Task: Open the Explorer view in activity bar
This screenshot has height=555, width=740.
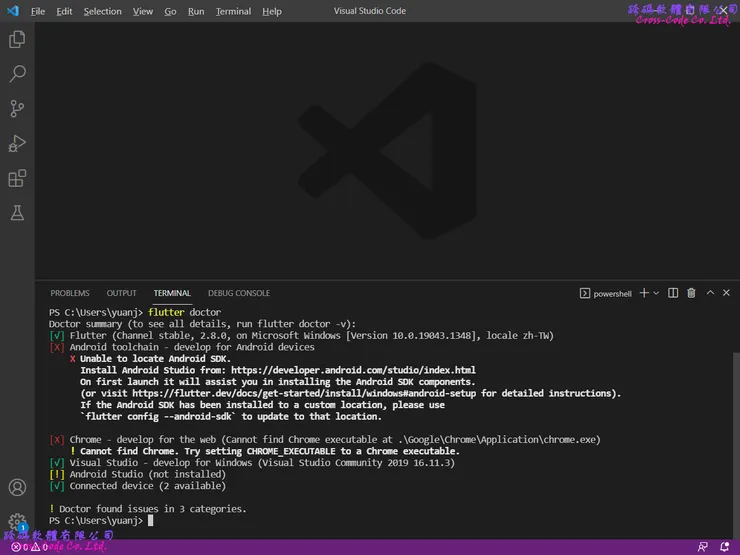Action: [x=17, y=39]
